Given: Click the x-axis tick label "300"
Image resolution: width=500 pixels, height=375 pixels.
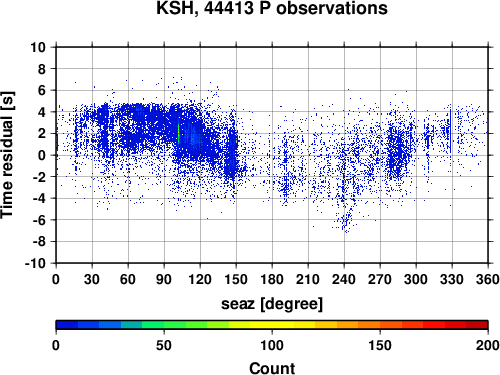Looking at the screenshot, I should tap(416, 279).
